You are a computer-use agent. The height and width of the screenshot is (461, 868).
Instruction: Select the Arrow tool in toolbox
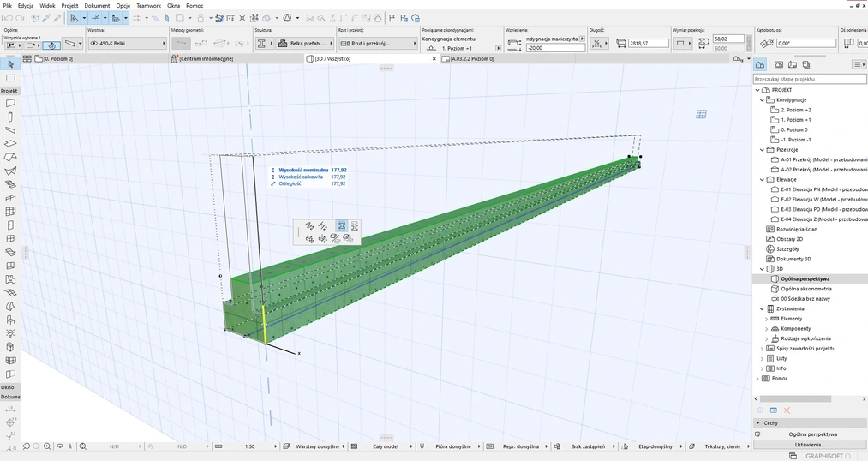click(10, 64)
